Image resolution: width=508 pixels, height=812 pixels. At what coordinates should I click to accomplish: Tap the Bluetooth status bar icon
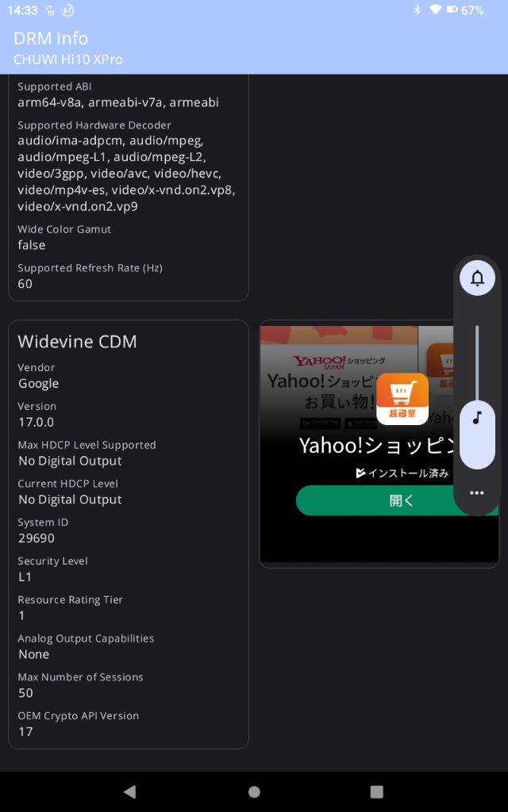417,10
